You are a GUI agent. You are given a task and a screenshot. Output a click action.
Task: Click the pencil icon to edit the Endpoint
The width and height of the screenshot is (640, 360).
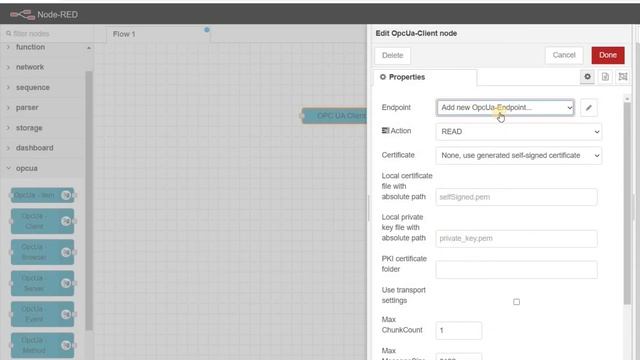point(589,108)
